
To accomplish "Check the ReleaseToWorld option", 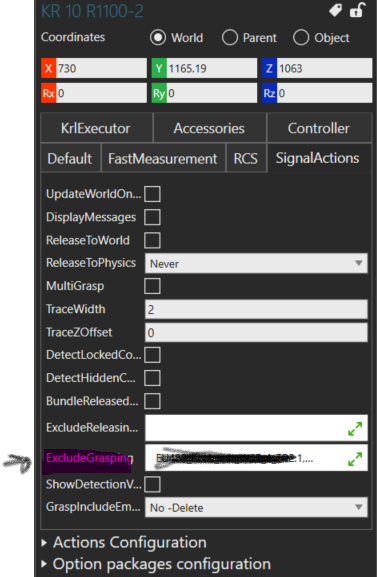I will tap(152, 240).
